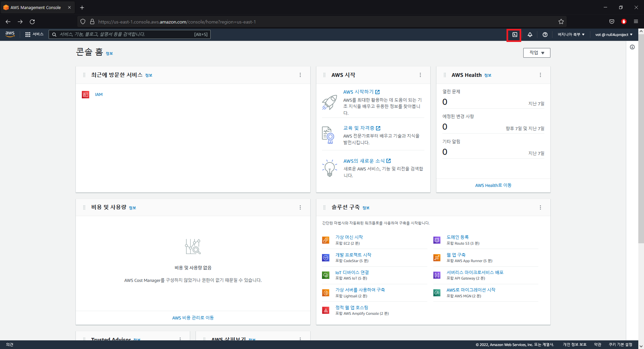
Task: Open the AWS 시작하기 link
Action: (361, 92)
